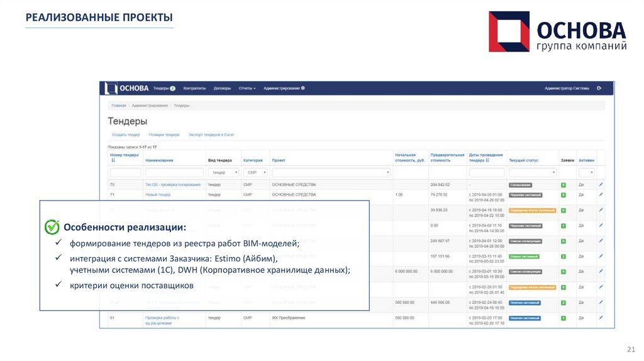
Task: Click Экспорт тендеров в Excel
Action: 211,135
